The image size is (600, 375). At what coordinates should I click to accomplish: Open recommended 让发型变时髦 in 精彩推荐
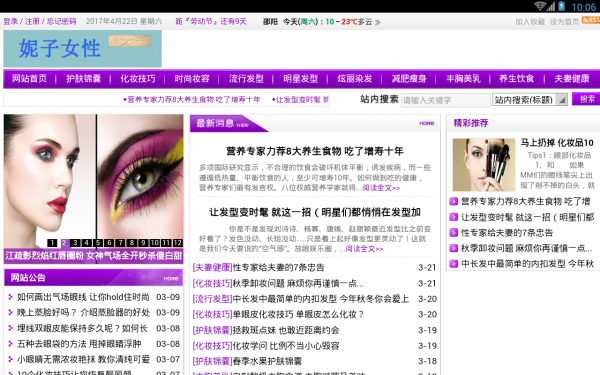pyautogui.click(x=527, y=217)
